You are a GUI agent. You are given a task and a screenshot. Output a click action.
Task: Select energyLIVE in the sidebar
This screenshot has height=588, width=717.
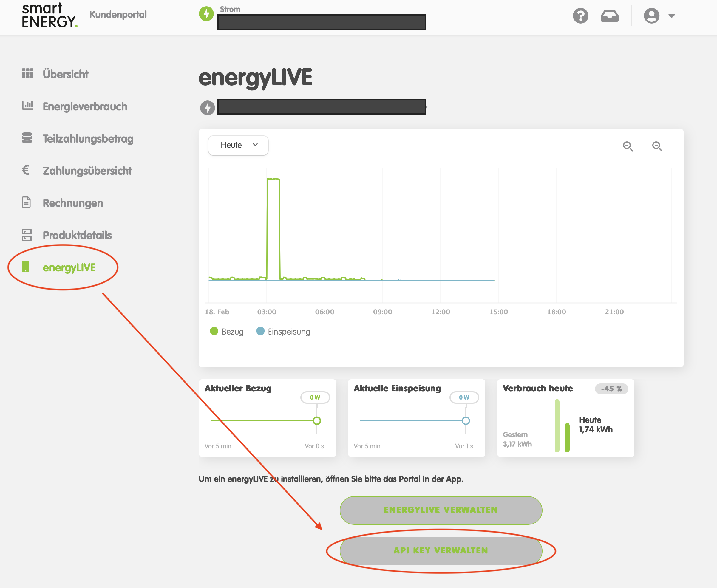coord(69,267)
